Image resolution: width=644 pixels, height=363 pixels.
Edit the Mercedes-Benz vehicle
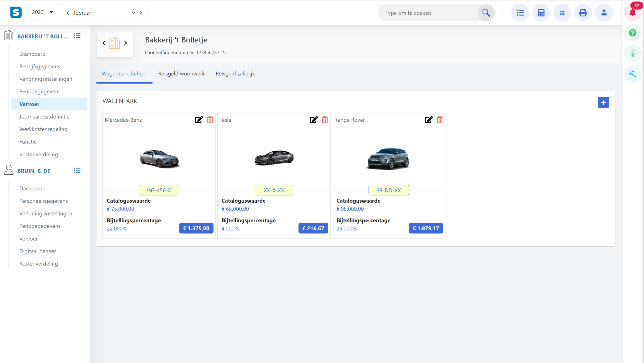click(199, 120)
